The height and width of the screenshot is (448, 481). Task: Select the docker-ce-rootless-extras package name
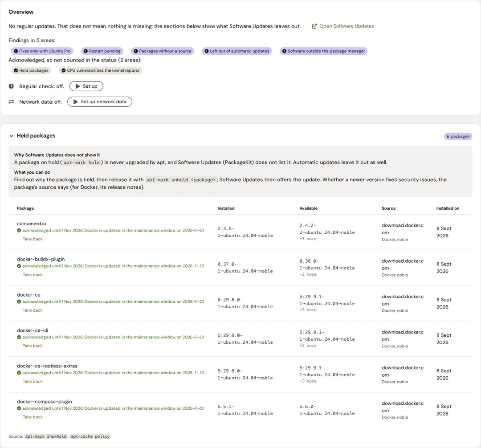47,366
